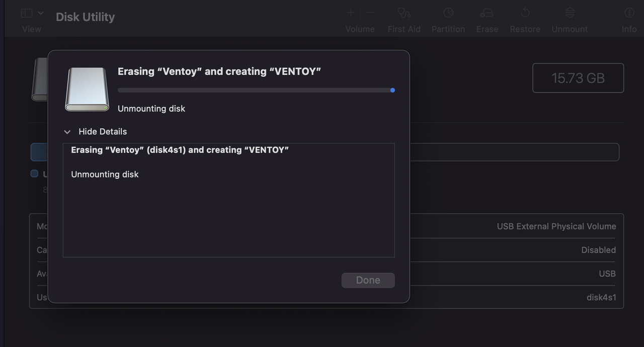Select the Erase toolbar icon
The image size is (644, 347).
487,13
